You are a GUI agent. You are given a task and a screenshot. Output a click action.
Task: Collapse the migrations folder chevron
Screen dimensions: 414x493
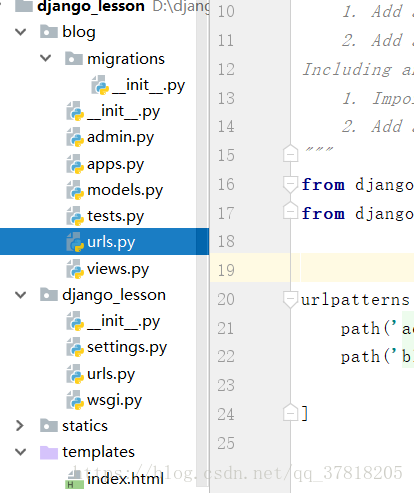[x=46, y=59]
